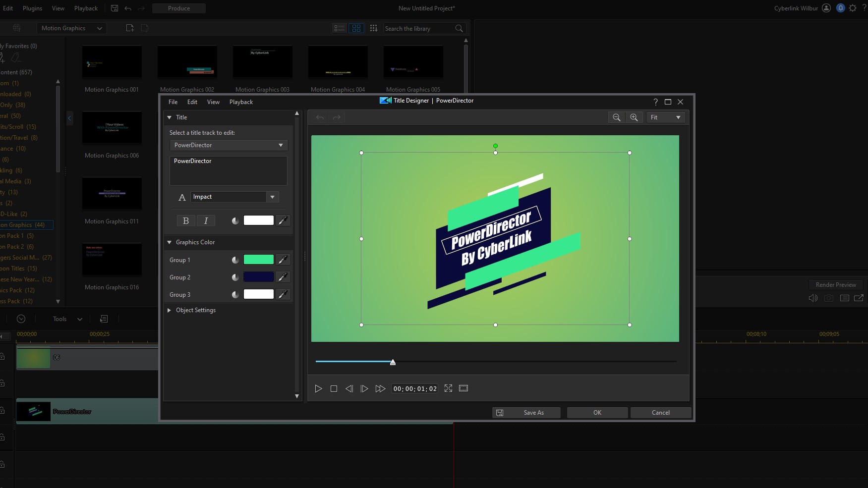Open the Motion Graphics library category dropdown

(x=71, y=28)
